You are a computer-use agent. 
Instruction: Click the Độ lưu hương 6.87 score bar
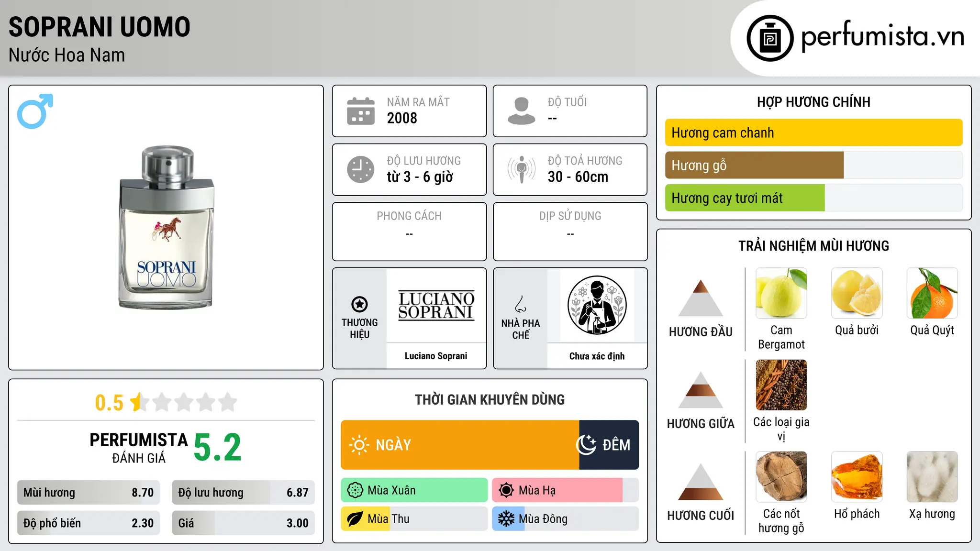[244, 492]
